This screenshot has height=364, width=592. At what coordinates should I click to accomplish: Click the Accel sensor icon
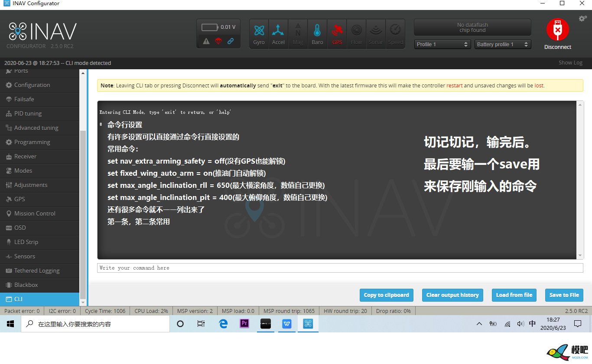click(x=278, y=34)
